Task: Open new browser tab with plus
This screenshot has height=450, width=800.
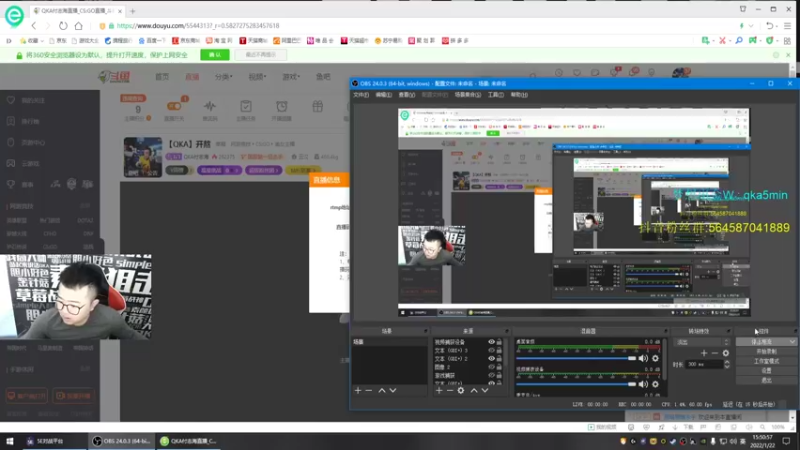Action: [133, 11]
